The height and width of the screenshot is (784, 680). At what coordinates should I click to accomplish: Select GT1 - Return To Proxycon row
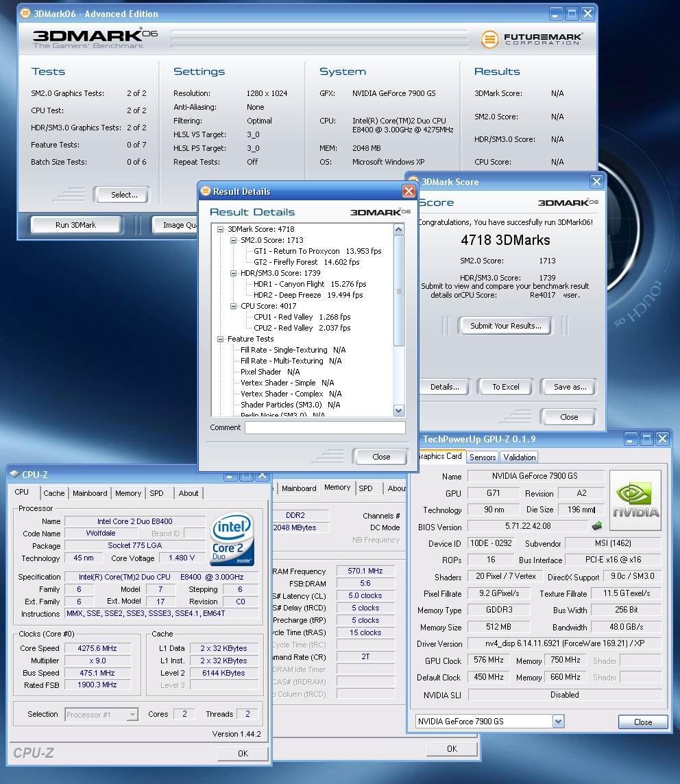(317, 251)
